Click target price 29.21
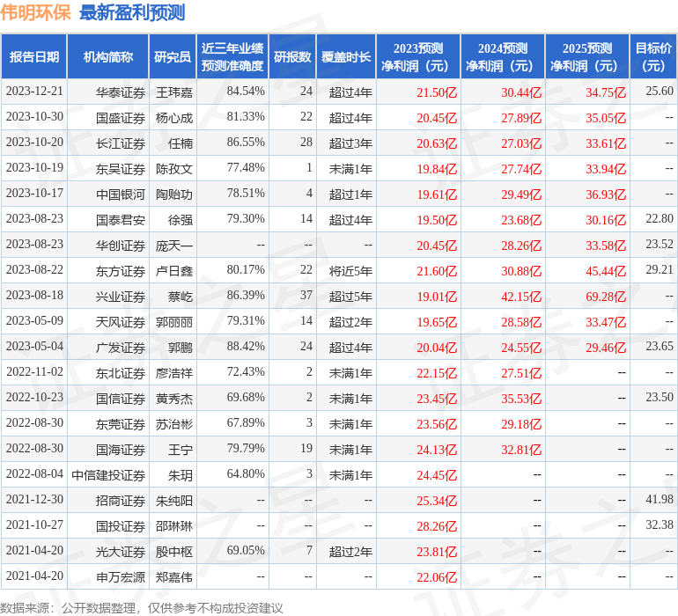This screenshot has height=616, width=678. [660, 269]
